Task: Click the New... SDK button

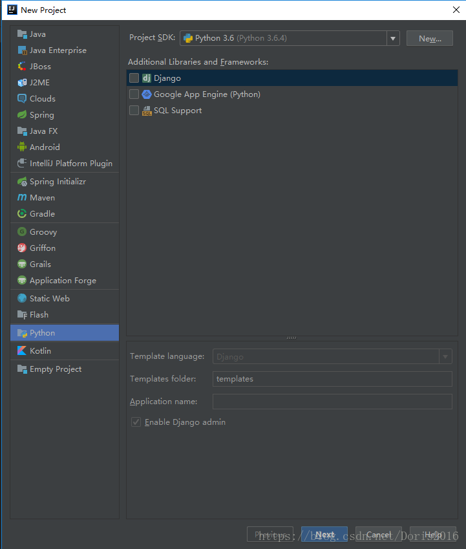Action: coord(430,38)
